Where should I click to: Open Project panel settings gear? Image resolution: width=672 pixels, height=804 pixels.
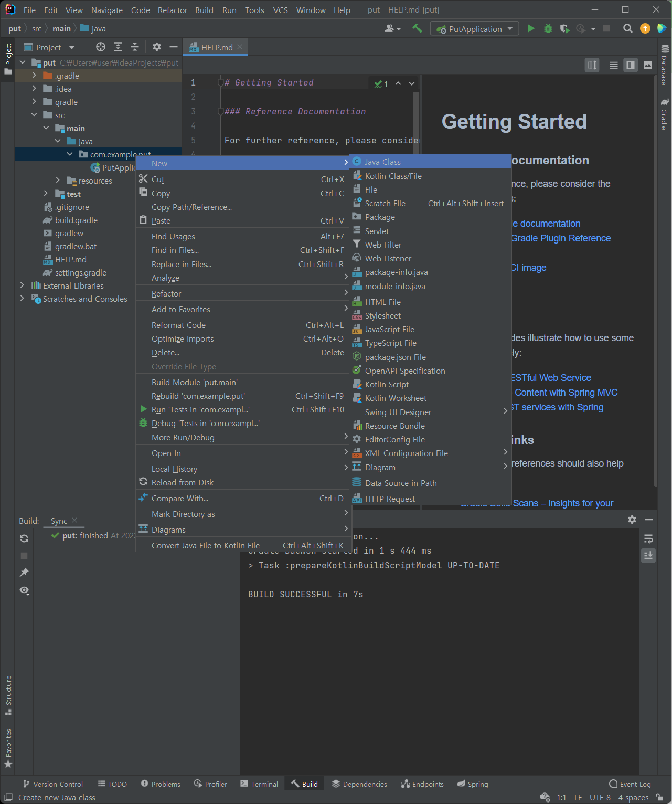click(x=156, y=47)
